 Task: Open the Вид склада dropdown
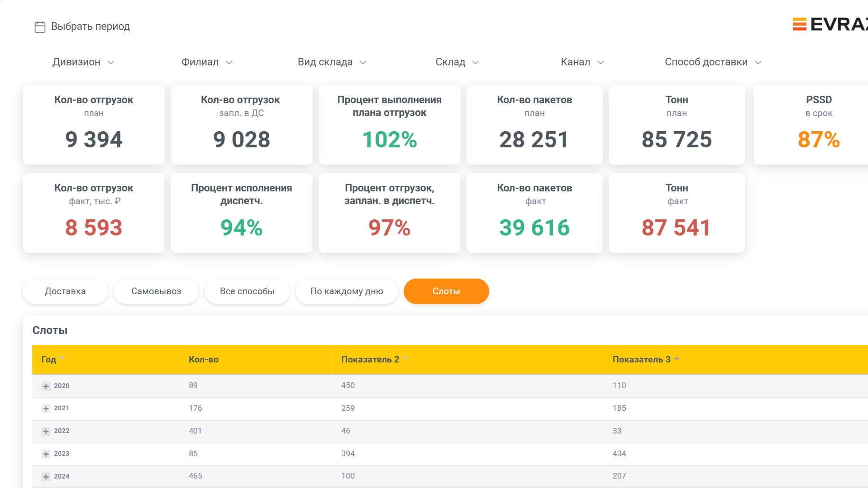[x=332, y=62]
